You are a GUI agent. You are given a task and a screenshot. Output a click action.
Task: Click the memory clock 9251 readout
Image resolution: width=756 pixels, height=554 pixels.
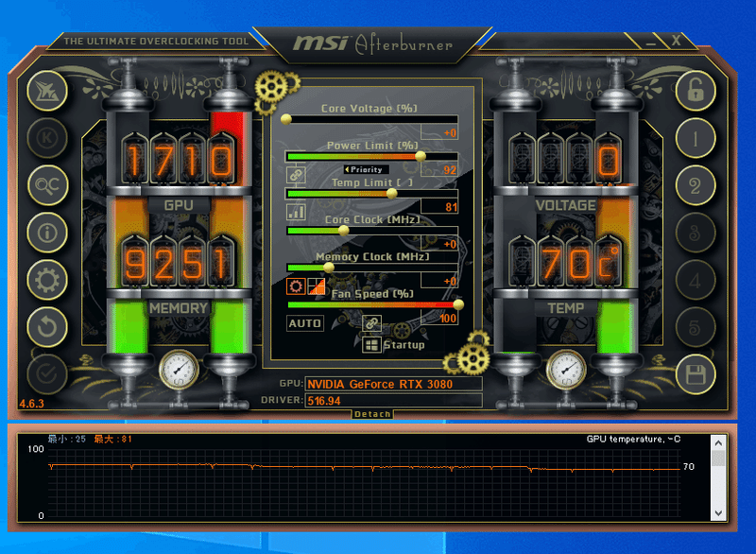click(179, 263)
